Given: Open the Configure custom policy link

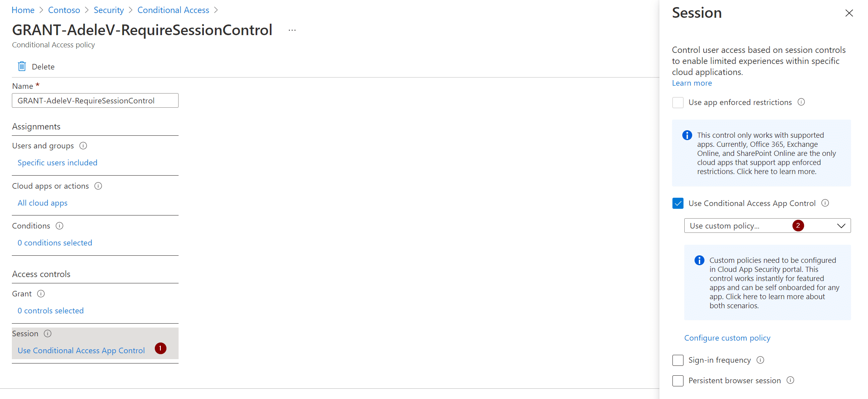Looking at the screenshot, I should coord(727,338).
